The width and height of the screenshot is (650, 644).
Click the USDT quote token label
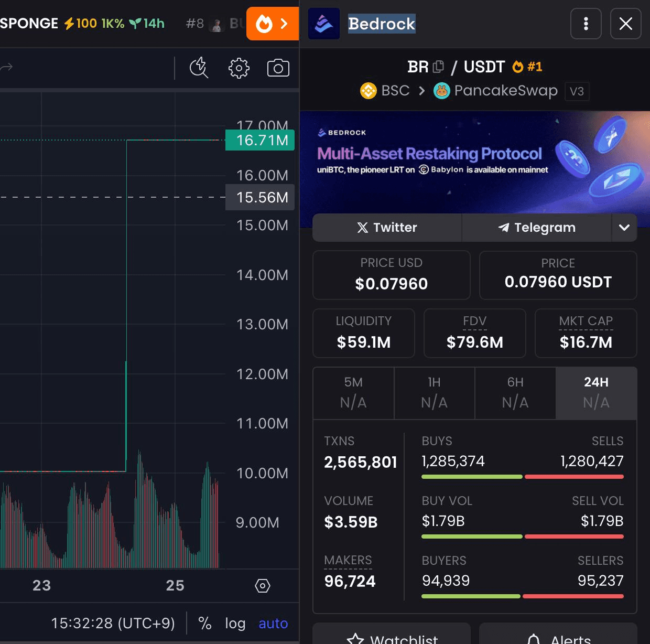(x=484, y=67)
